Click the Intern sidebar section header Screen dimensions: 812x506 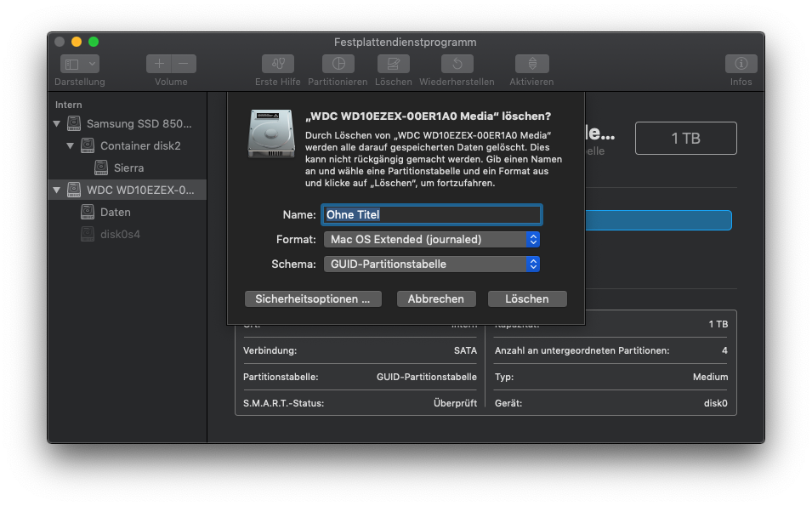click(68, 105)
